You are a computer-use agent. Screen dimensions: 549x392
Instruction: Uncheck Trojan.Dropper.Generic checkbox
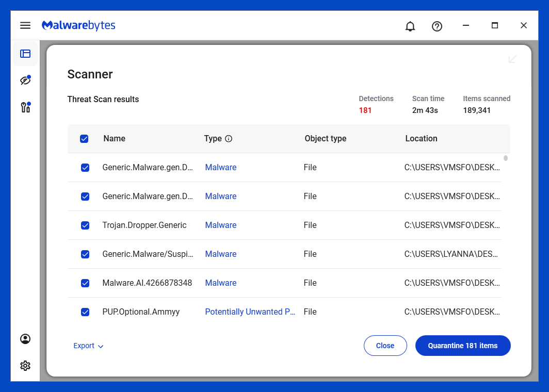[85, 225]
